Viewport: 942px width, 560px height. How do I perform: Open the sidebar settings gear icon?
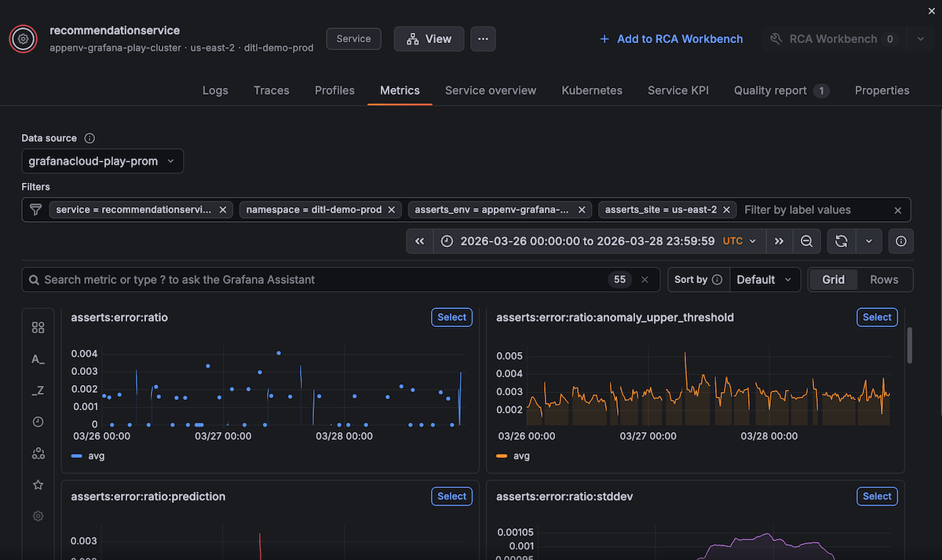[38, 515]
